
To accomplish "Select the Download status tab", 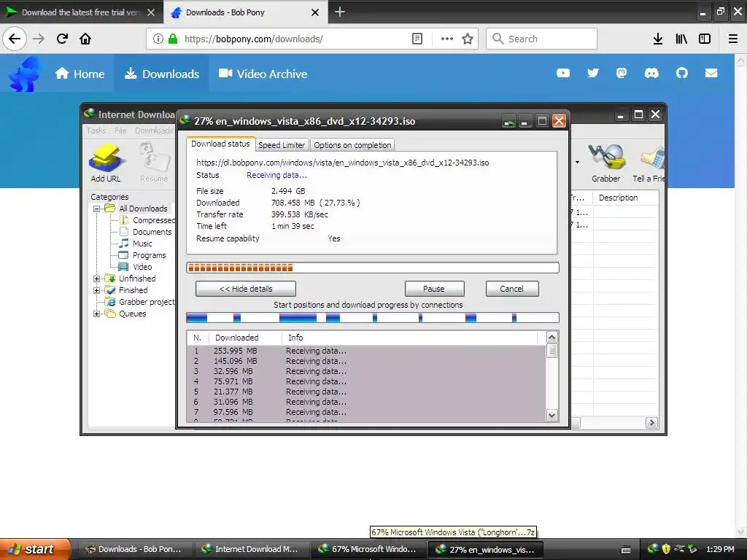I will (x=220, y=144).
